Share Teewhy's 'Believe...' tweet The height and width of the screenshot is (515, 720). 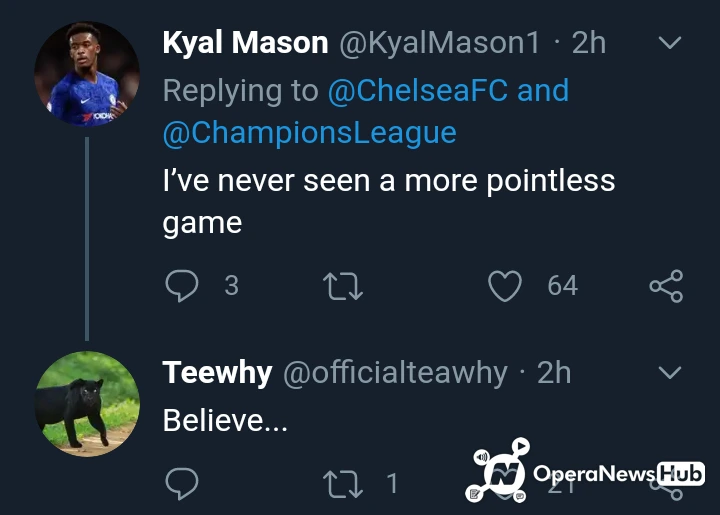coord(668,488)
